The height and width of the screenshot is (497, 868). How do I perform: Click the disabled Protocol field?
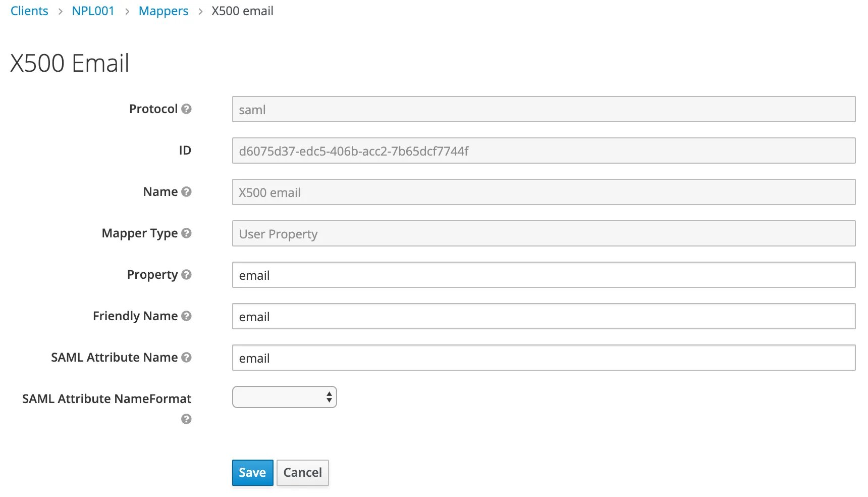(544, 110)
